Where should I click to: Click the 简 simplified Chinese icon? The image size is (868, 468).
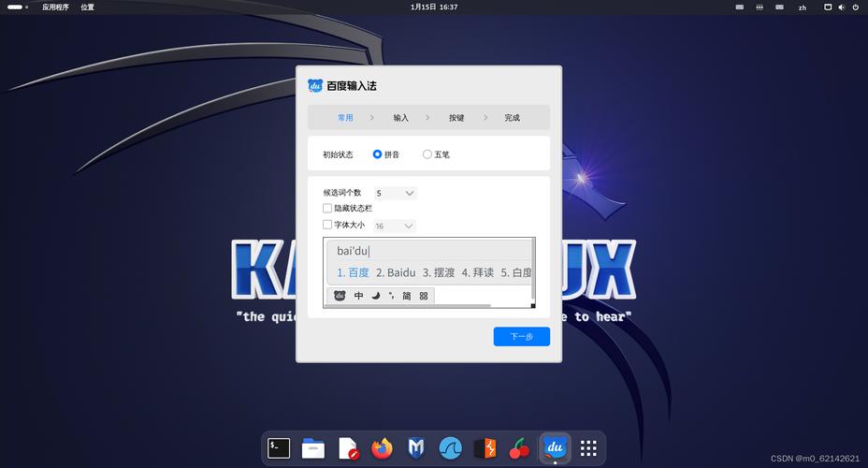click(406, 296)
